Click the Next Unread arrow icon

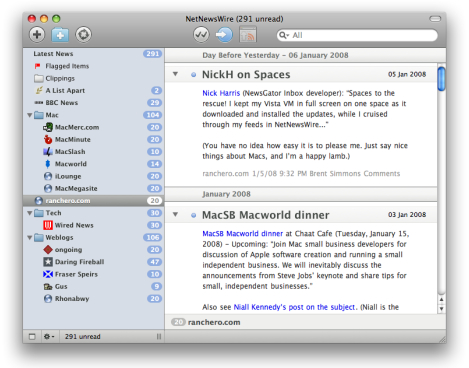224,35
